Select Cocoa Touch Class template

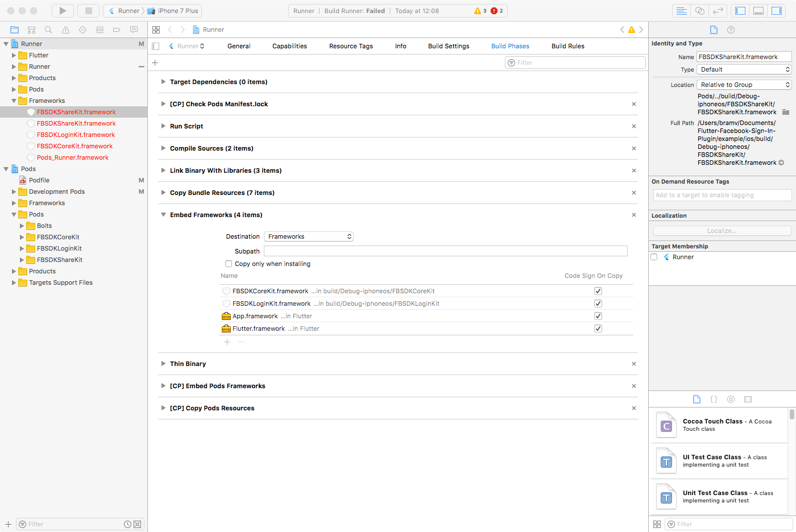coord(720,425)
